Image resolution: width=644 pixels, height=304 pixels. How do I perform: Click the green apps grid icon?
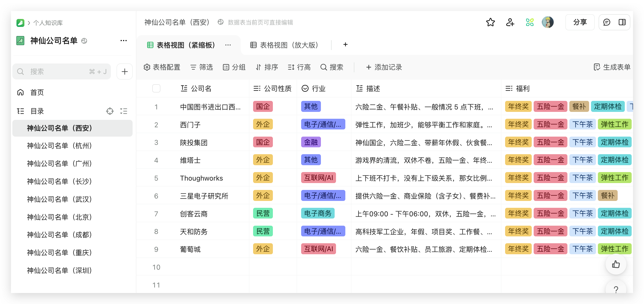click(530, 22)
